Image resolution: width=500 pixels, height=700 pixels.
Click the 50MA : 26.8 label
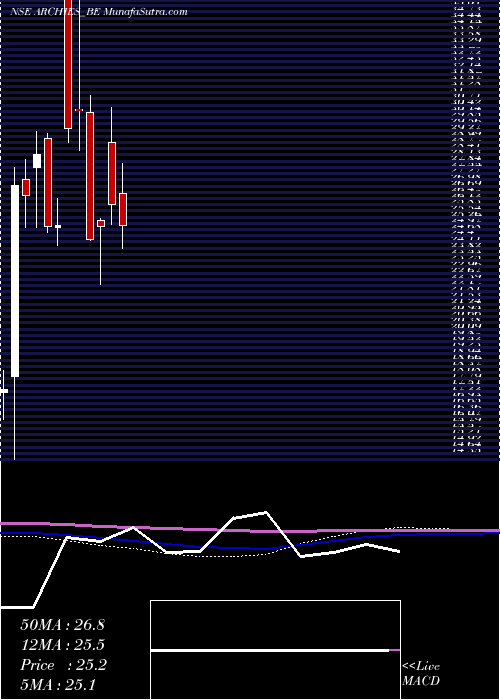(62, 625)
